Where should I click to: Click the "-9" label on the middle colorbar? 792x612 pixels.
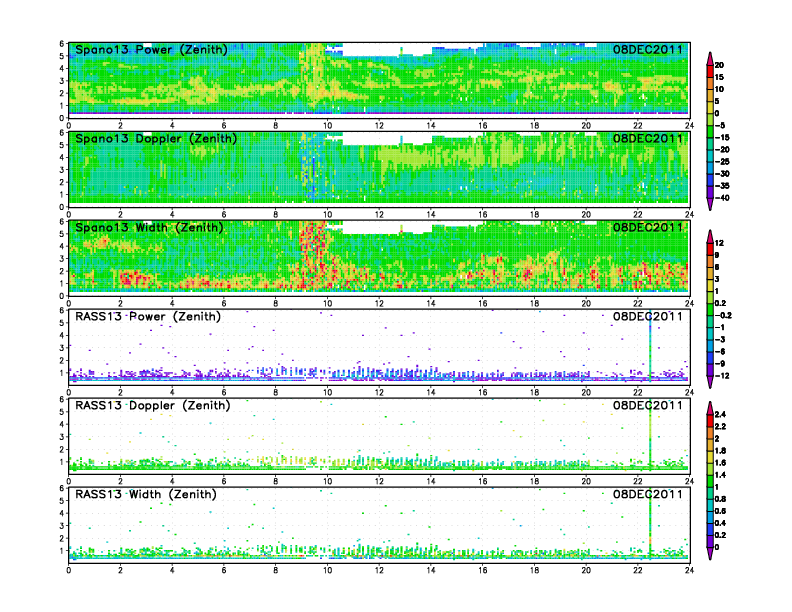[720, 364]
